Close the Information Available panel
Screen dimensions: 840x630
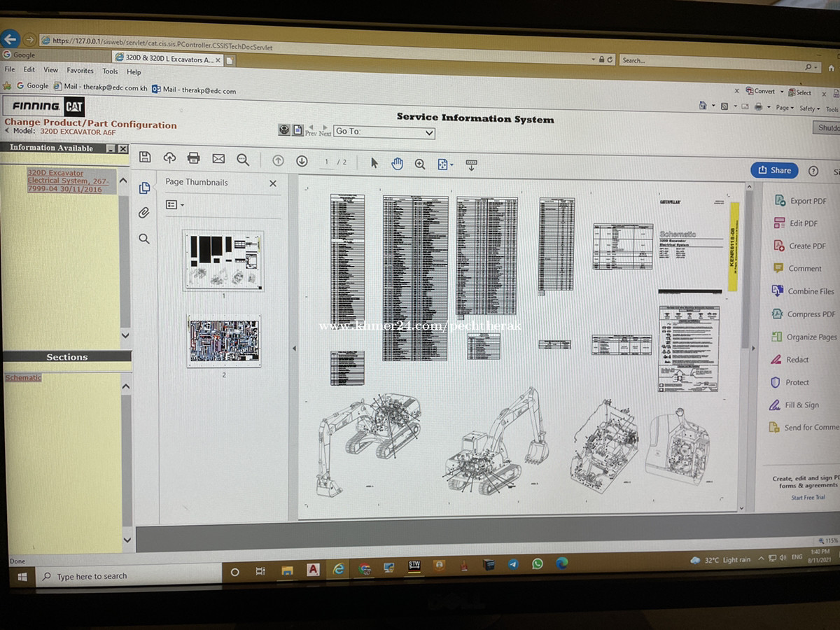123,148
